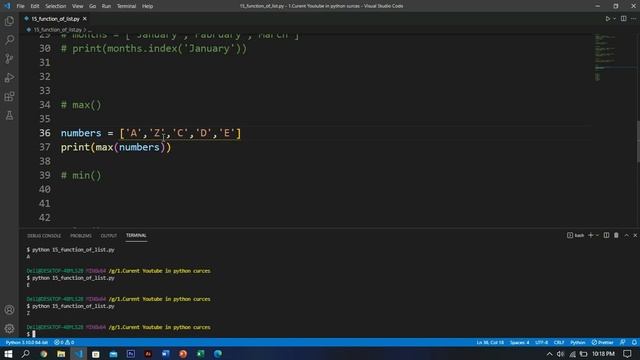Click the Prettier status bar item
This screenshot has width=640, height=360.
[602, 342]
